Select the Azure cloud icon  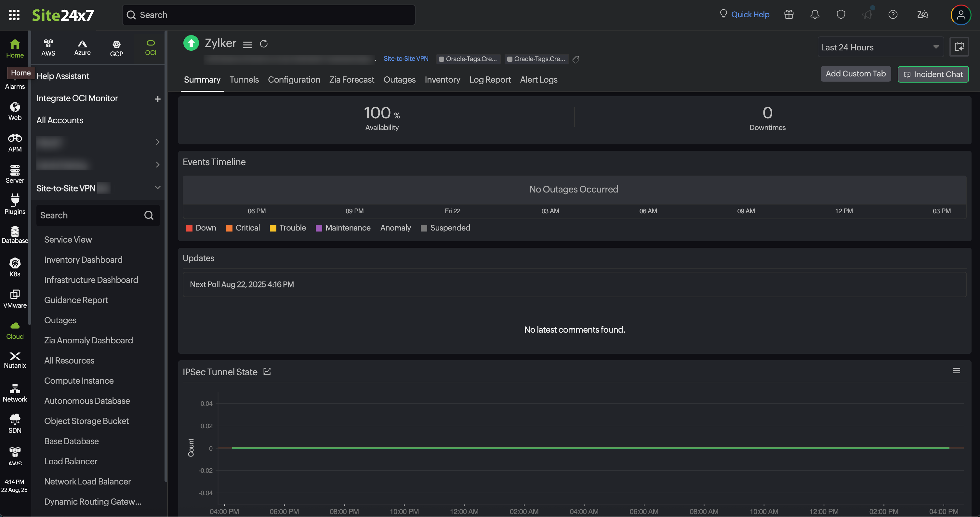pos(82,47)
